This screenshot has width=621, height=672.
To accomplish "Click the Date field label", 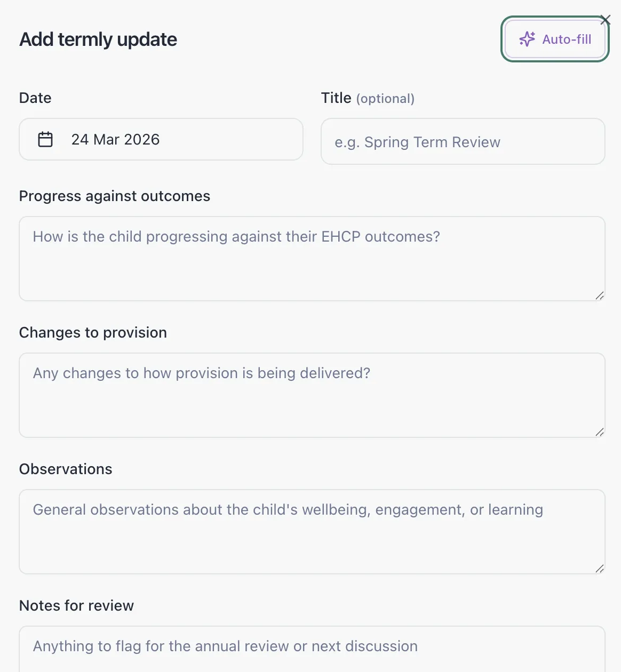I will click(35, 98).
